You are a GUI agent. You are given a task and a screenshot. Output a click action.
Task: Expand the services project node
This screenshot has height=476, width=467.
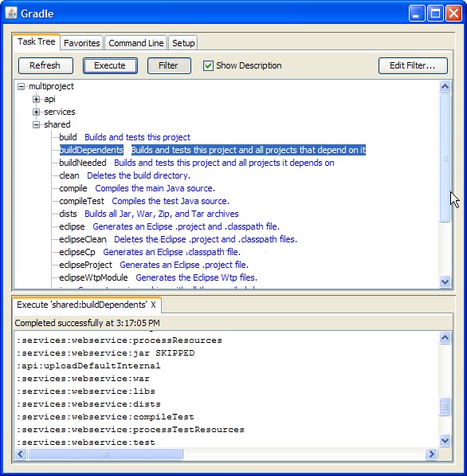pyautogui.click(x=36, y=112)
